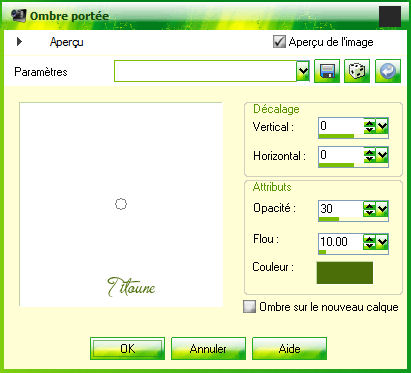Decrease the Flou value with down arrow
The height and width of the screenshot is (373, 411).
click(x=369, y=245)
